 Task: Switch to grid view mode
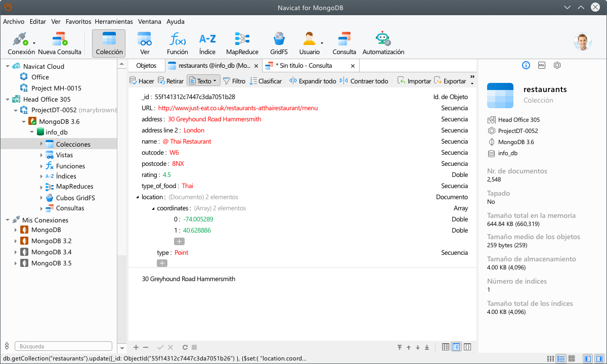(445, 347)
